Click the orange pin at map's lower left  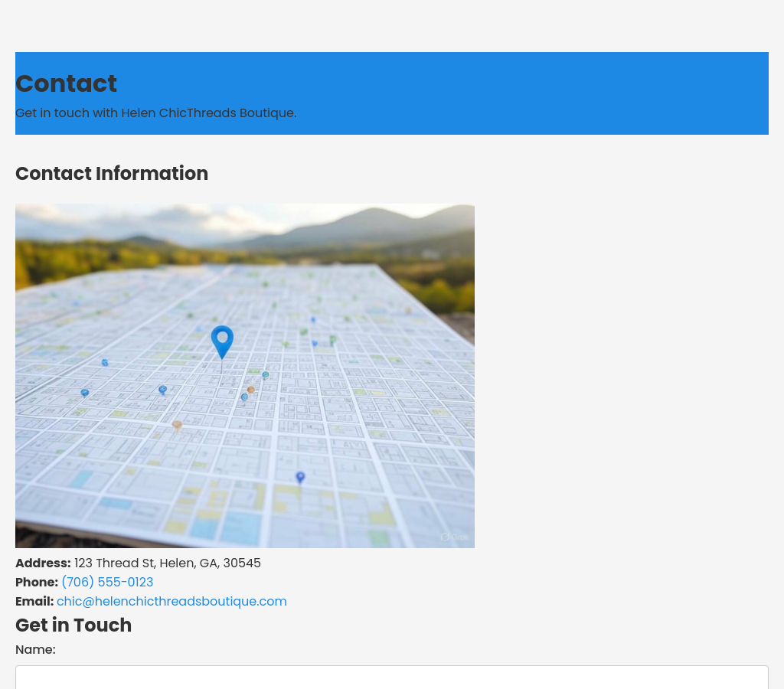[177, 425]
